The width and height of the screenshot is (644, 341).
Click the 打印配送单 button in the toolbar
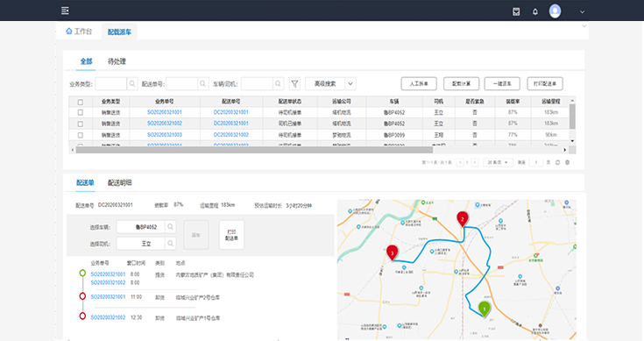pyautogui.click(x=545, y=84)
